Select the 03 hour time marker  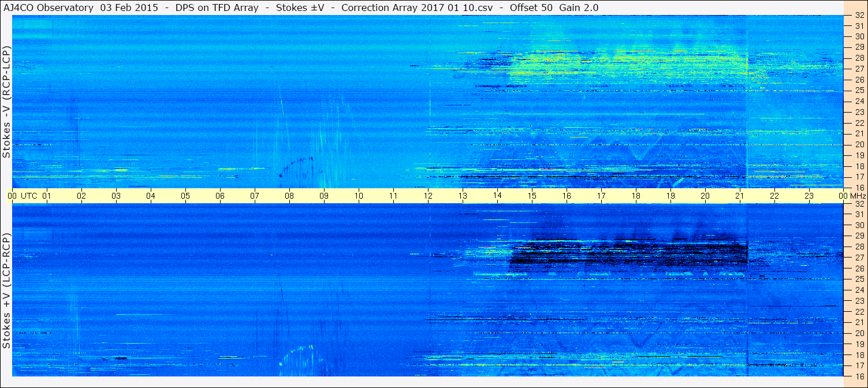click(x=116, y=196)
